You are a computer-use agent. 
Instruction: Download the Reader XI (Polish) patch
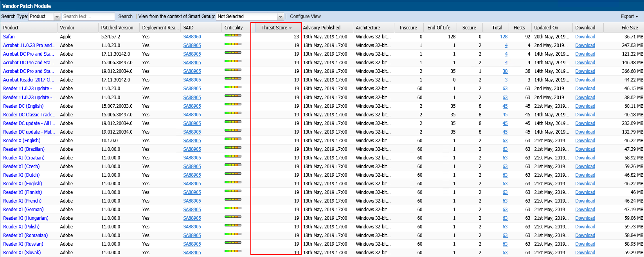coord(585,227)
